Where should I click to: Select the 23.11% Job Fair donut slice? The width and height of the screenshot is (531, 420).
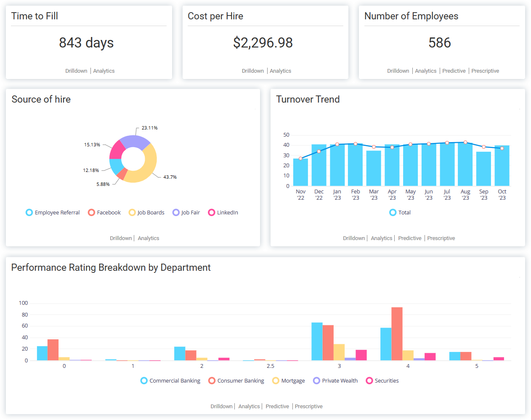click(135, 141)
